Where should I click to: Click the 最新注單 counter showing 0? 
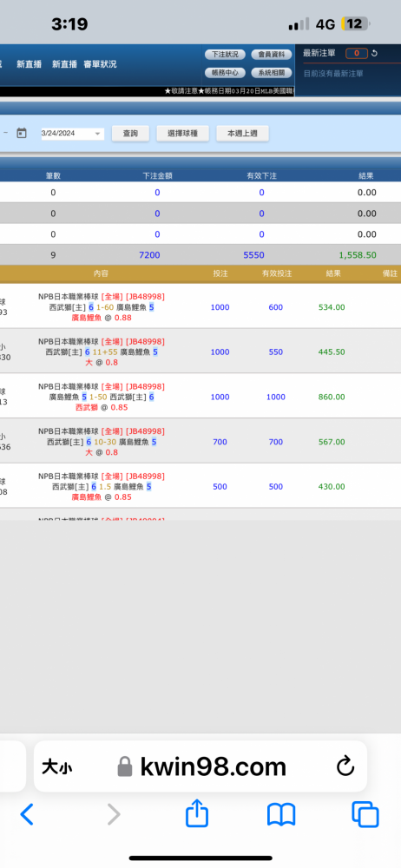(357, 53)
